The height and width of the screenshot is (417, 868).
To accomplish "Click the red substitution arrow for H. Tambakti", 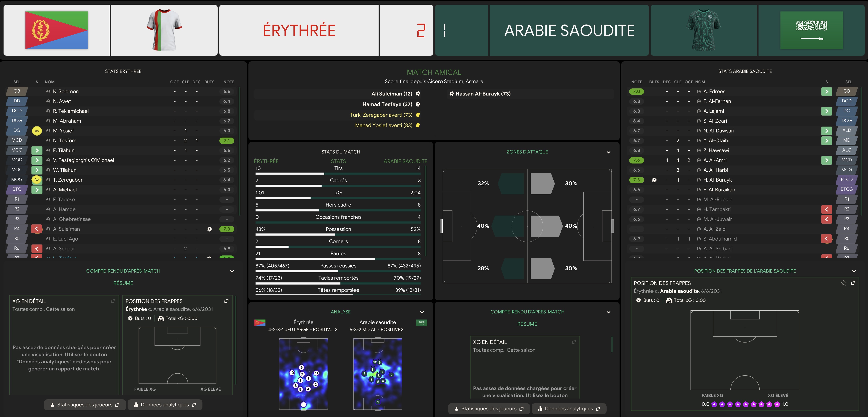I will 827,209.
